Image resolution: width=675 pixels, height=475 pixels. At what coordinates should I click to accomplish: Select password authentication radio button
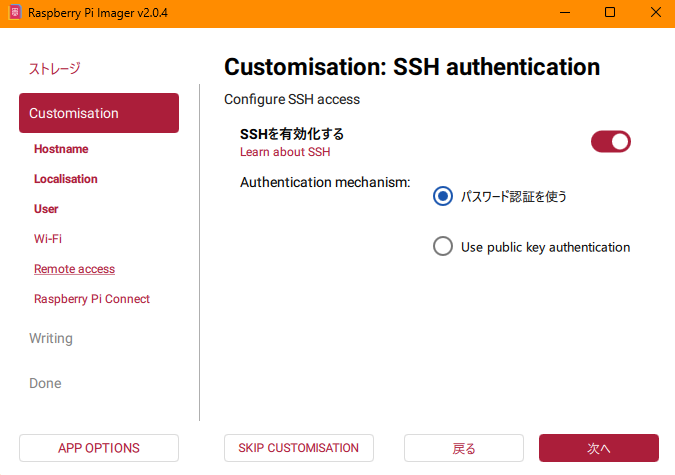(443, 196)
